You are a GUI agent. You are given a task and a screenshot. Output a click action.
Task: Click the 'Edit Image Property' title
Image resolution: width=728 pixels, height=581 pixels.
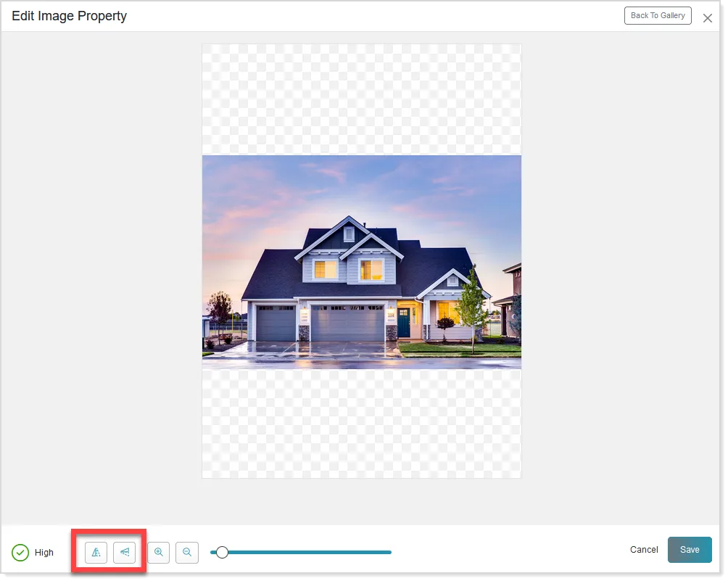69,16
